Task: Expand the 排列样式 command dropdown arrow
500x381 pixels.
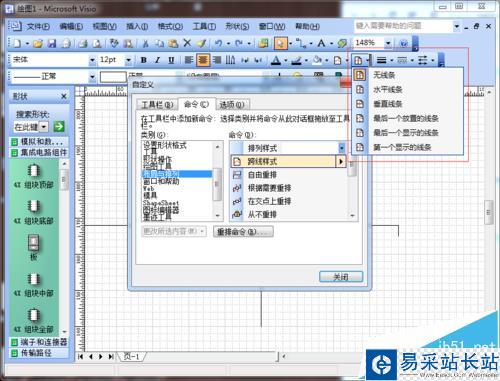Action: (x=342, y=148)
